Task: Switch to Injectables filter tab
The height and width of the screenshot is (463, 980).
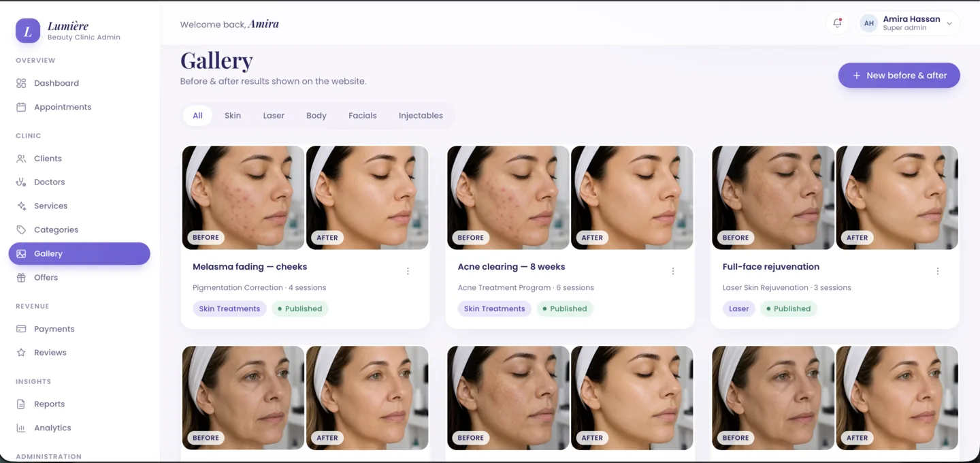Action: (421, 116)
